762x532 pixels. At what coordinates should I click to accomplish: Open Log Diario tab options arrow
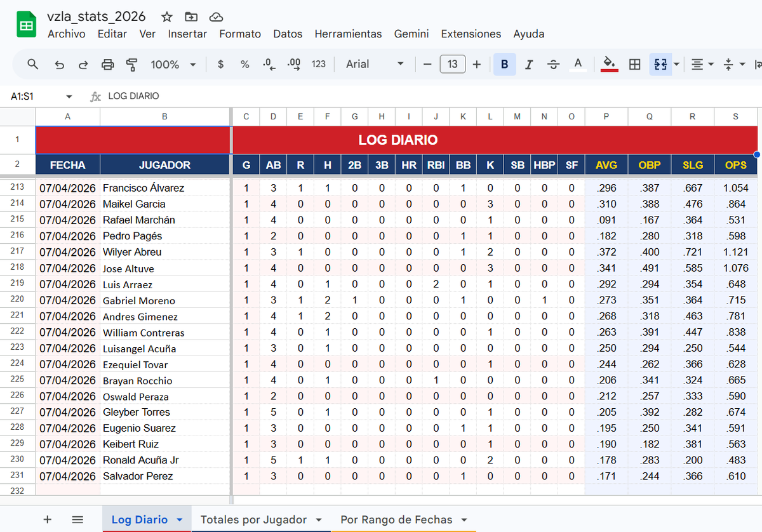[x=179, y=520]
